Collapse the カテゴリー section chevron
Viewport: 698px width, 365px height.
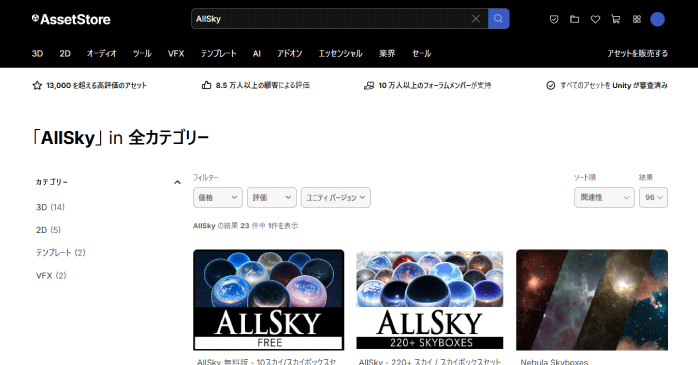click(x=177, y=182)
